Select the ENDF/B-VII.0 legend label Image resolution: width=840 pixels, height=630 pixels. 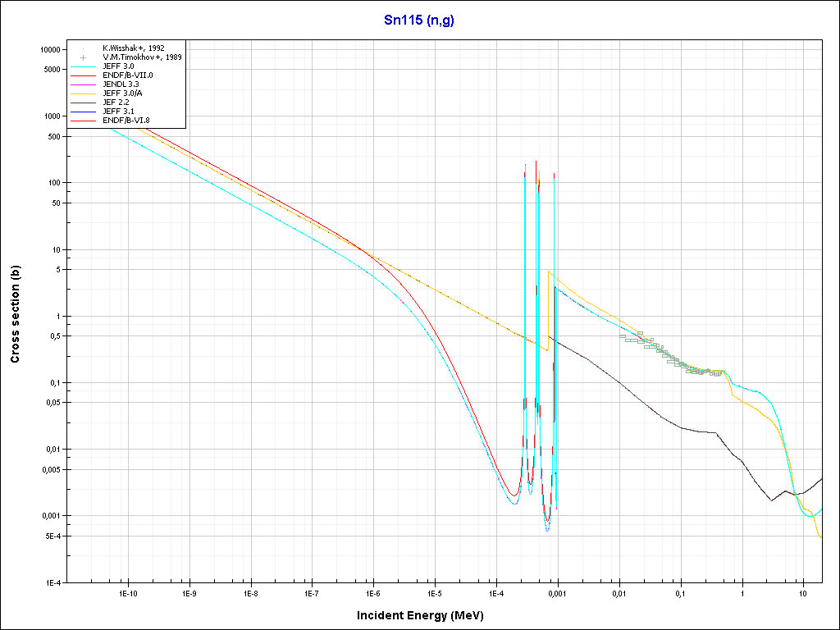tap(128, 75)
